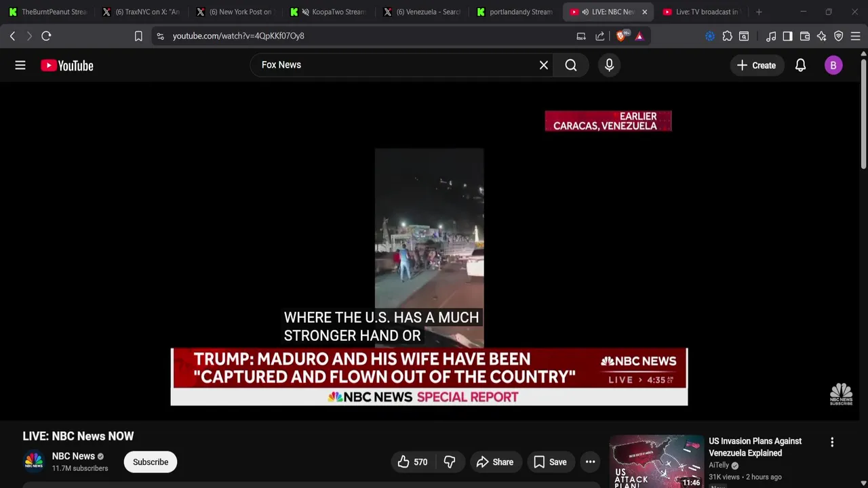View site information icon in address bar
The image size is (868, 488).
coord(160,36)
